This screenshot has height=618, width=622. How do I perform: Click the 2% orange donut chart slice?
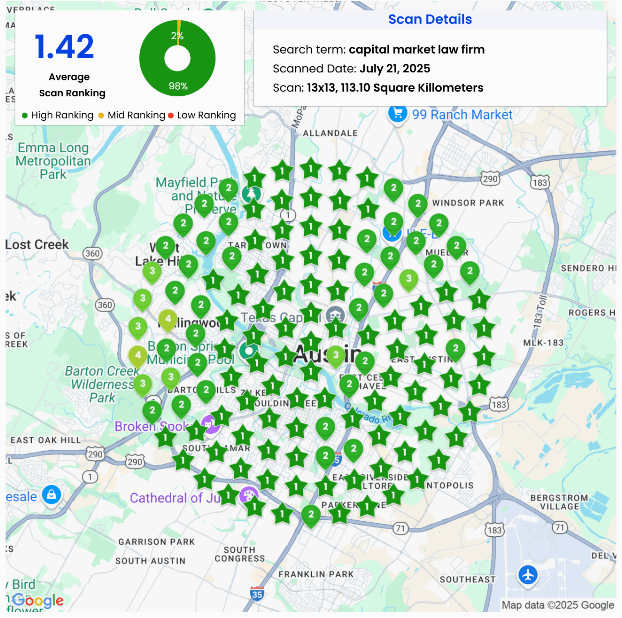coord(179,31)
